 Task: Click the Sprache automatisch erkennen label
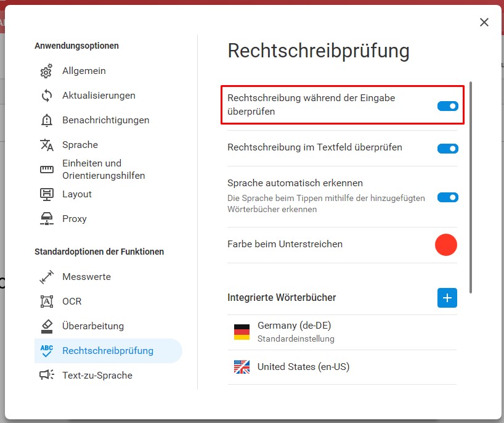point(295,183)
